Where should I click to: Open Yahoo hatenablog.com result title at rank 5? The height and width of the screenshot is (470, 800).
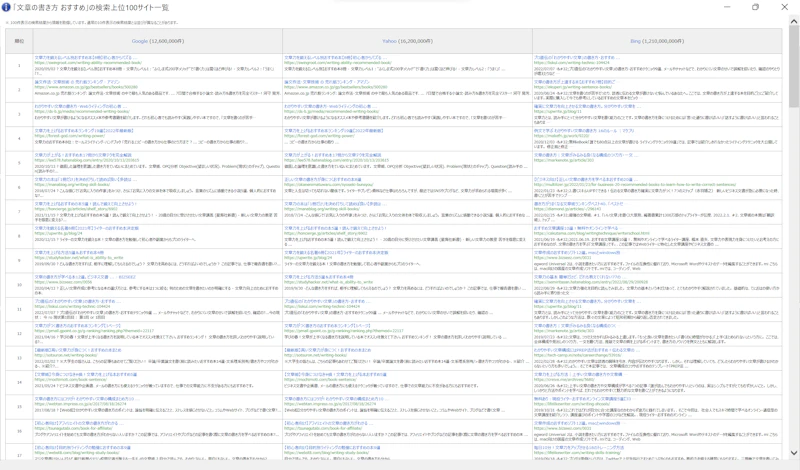point(333,155)
